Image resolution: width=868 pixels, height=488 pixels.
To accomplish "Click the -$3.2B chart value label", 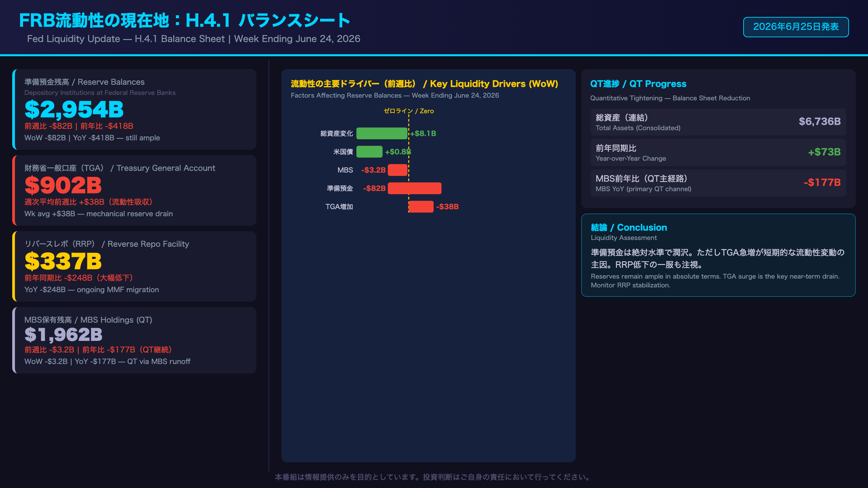I will (373, 170).
